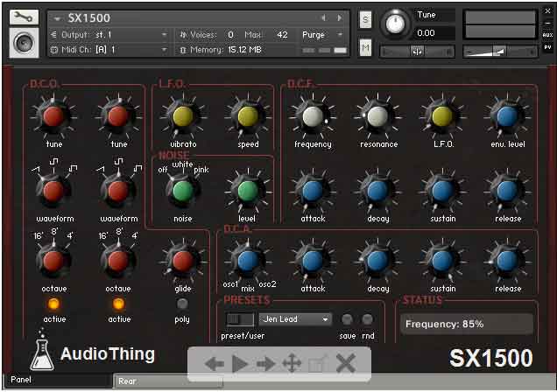Screen dimensions: 557x392
Task: Click the pan slider under Tune knob
Action: coord(417,52)
